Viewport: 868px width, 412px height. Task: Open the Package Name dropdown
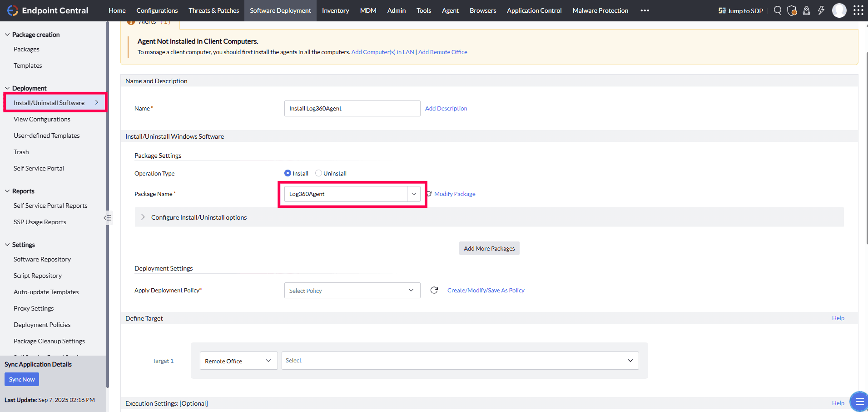coord(352,194)
